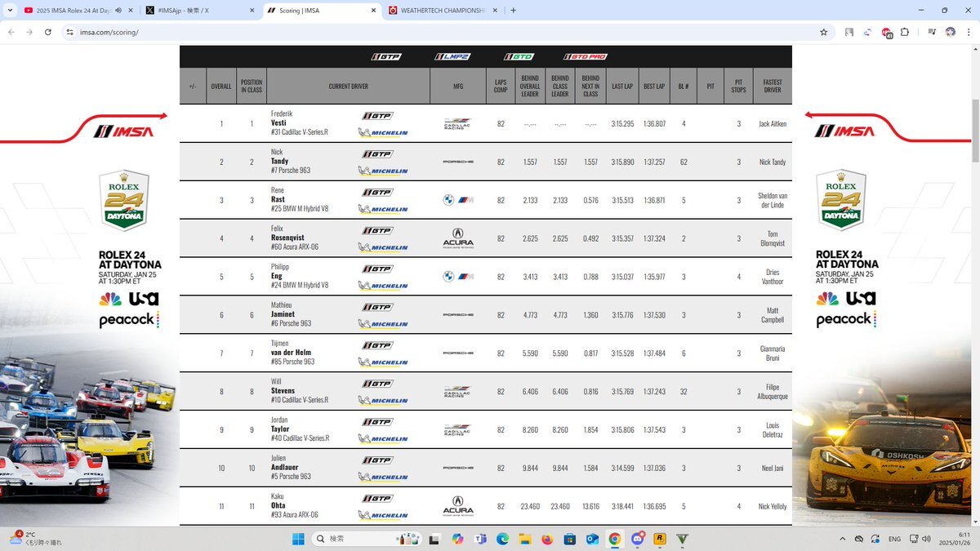Expand hidden system tray icons chevron
The image size is (980, 551).
(842, 539)
